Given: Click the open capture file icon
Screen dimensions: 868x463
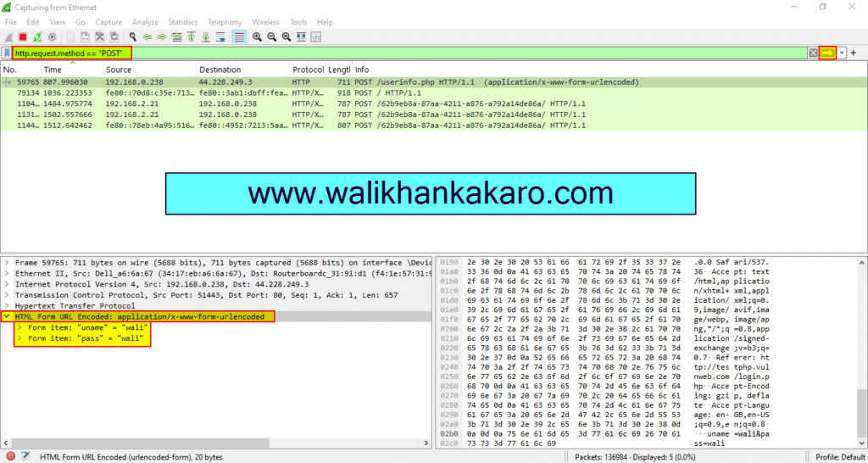Looking at the screenshot, I should point(71,37).
